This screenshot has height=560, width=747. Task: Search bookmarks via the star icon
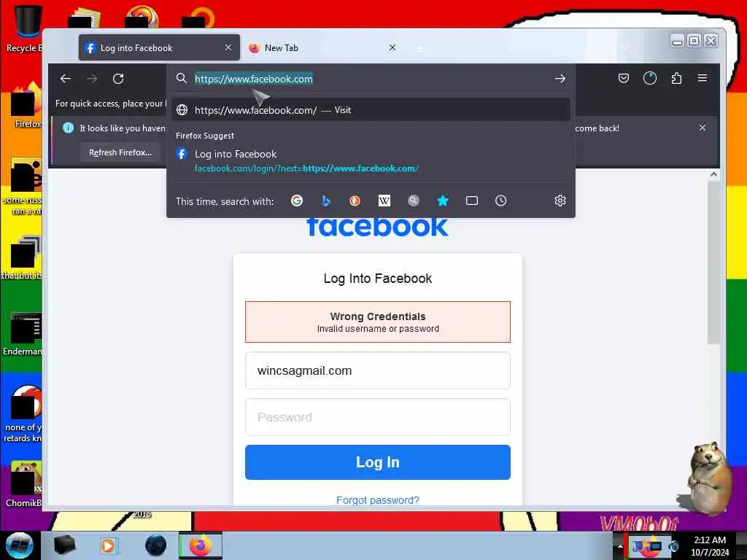(443, 201)
